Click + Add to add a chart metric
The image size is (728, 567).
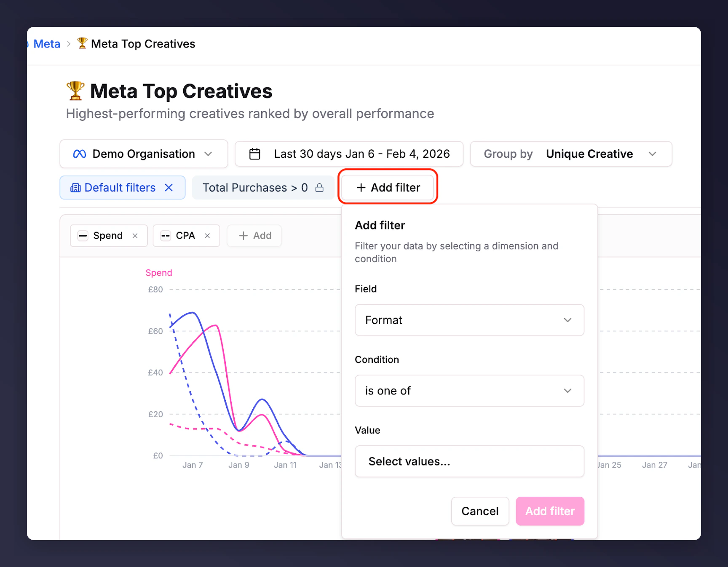click(254, 236)
